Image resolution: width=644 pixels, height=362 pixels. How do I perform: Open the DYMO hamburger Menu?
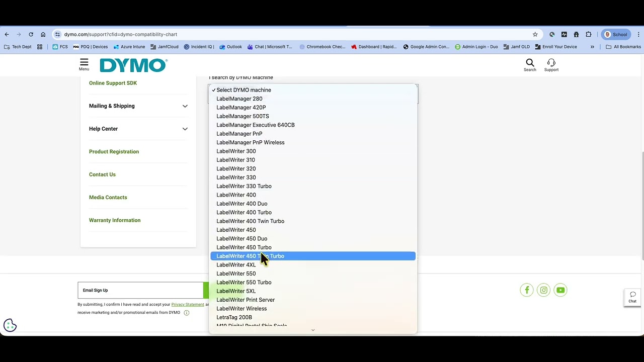(x=84, y=64)
